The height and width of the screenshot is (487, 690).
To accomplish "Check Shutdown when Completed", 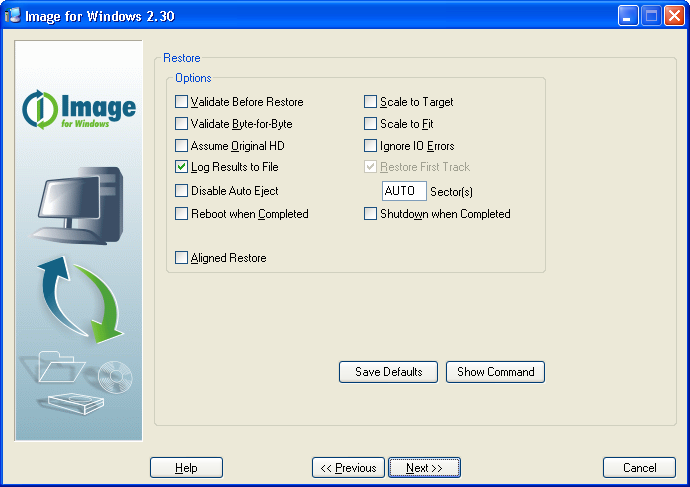I will (371, 214).
